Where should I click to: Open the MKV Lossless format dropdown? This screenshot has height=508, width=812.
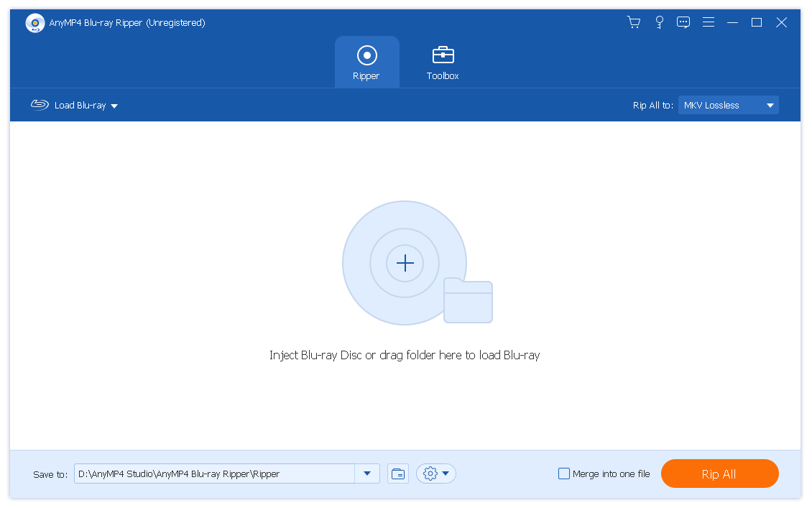(x=728, y=105)
